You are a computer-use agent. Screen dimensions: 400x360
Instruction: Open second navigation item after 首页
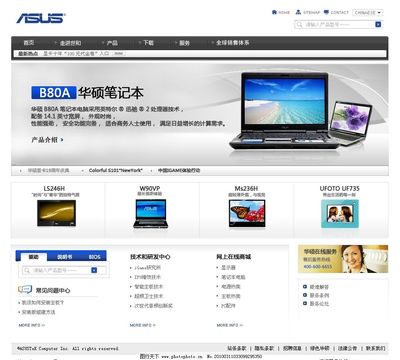[70, 43]
